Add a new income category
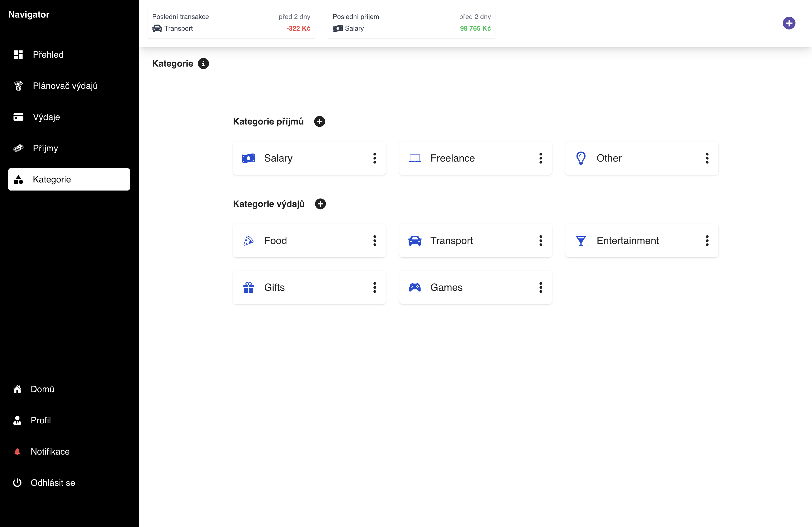This screenshot has width=812, height=527. (319, 121)
